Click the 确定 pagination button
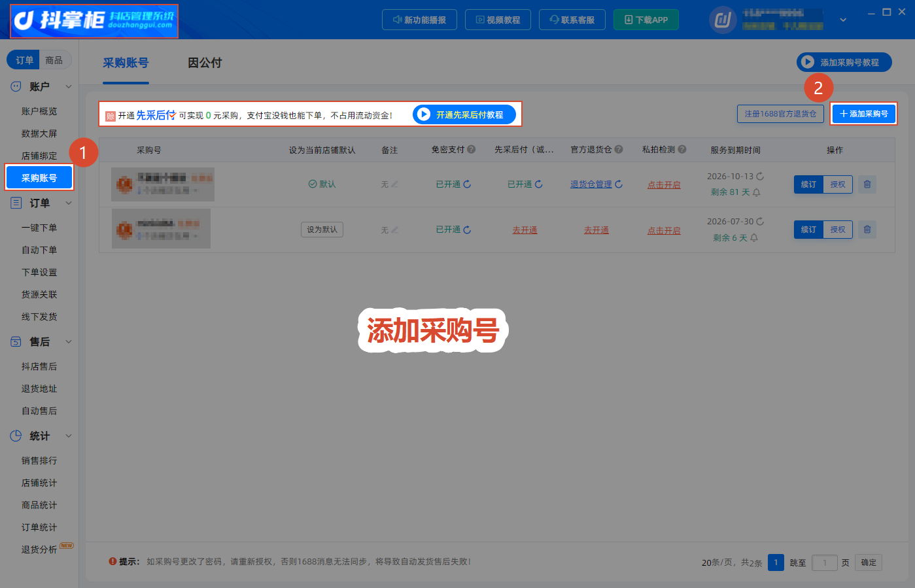 pyautogui.click(x=869, y=562)
